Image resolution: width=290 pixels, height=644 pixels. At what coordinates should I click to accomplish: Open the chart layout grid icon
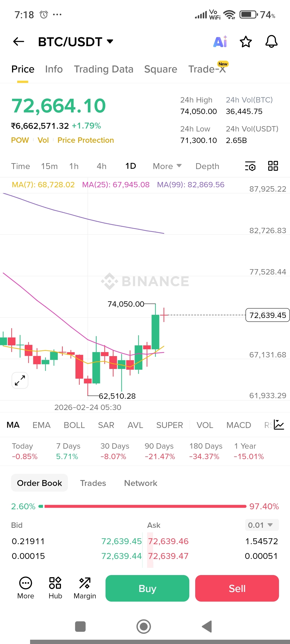pos(273,166)
